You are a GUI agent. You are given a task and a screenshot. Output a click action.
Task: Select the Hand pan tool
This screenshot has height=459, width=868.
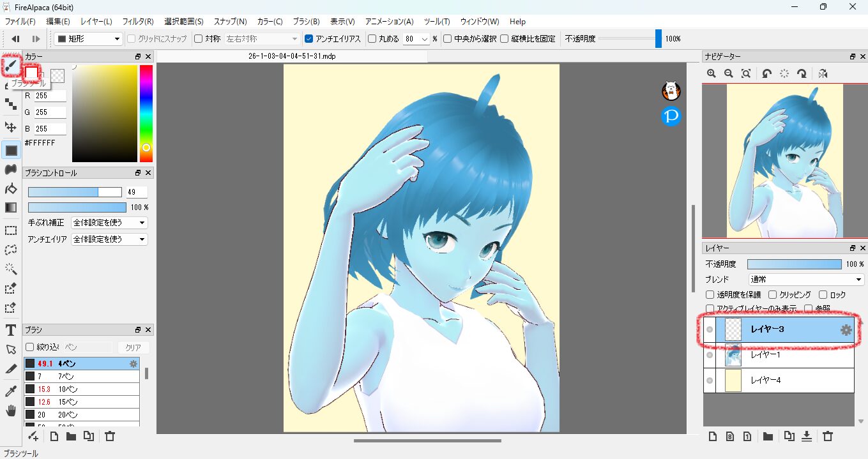tap(11, 410)
